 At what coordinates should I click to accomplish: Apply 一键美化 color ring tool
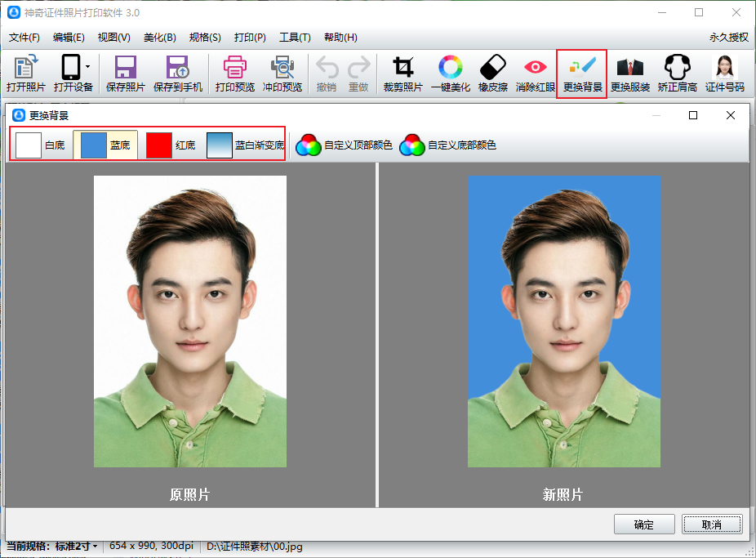(x=451, y=74)
